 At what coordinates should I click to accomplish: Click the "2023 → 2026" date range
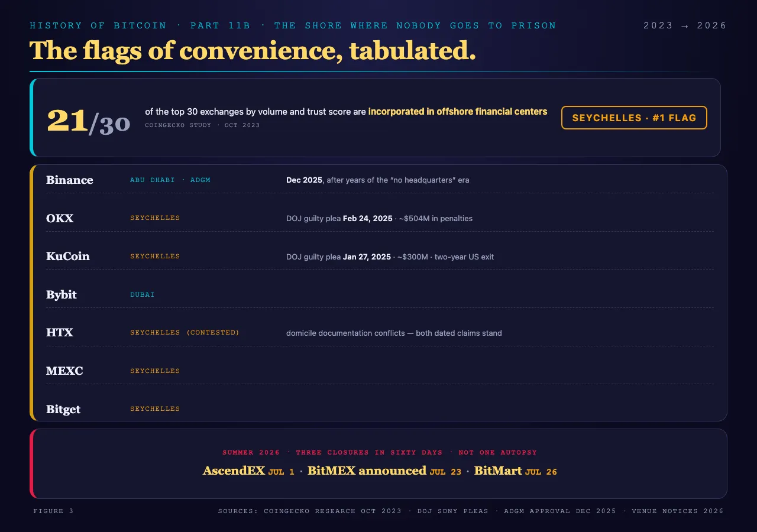click(x=685, y=25)
